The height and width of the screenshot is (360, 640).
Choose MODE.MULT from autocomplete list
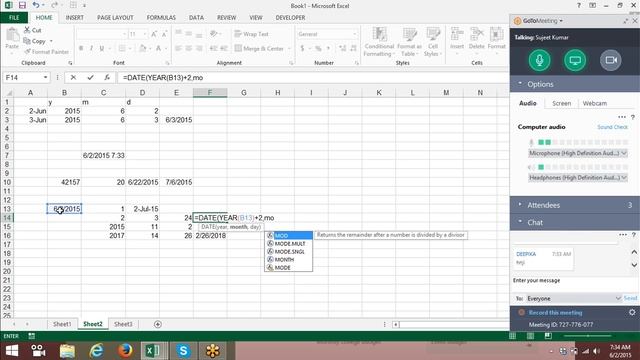pos(290,244)
